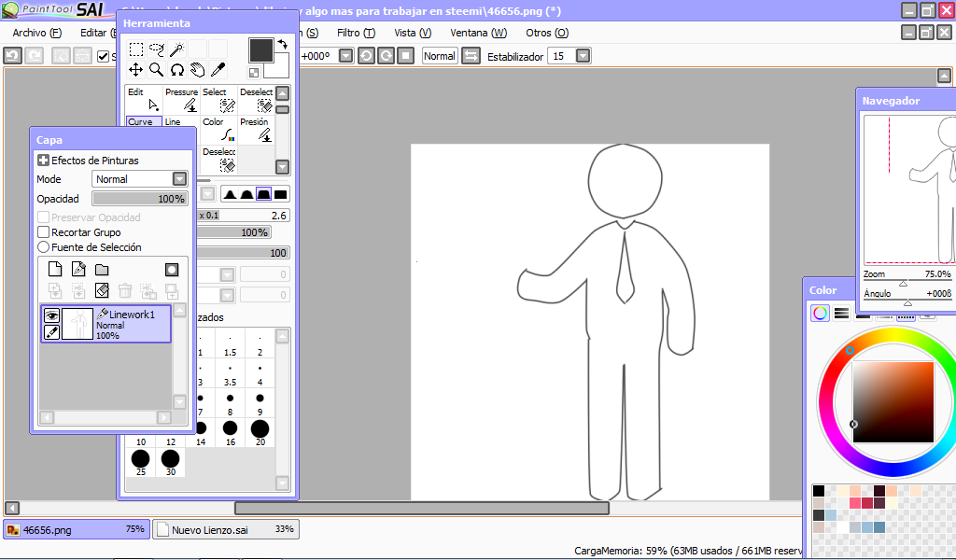
Task: Open the layer Mode dropdown
Action: (x=179, y=179)
